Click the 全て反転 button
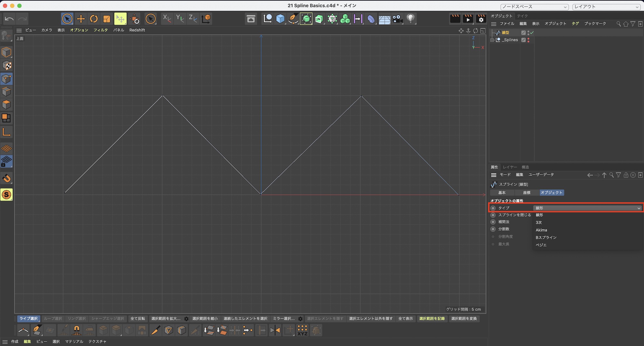Viewport: 644px width, 346px height. (x=137, y=319)
